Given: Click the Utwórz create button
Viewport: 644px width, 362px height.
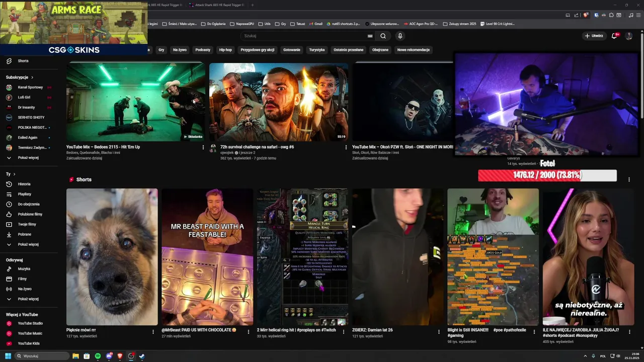Looking at the screenshot, I should click(594, 36).
